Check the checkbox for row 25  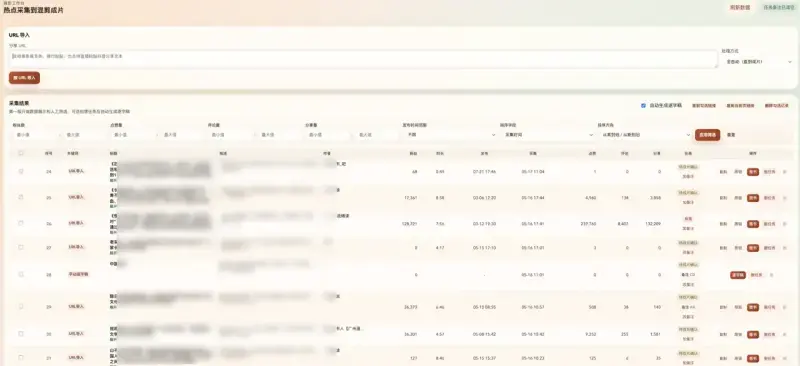(21, 197)
